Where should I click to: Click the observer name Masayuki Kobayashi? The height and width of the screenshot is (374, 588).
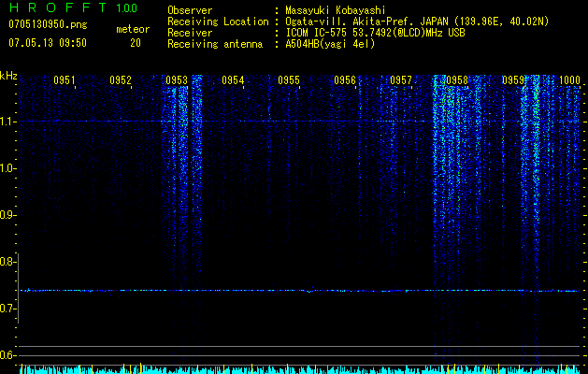336,10
